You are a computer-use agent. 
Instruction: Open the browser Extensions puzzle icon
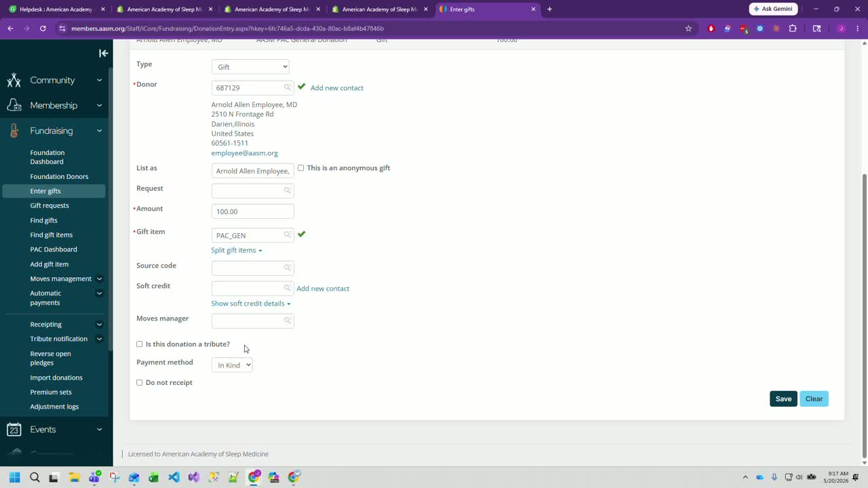coord(793,28)
